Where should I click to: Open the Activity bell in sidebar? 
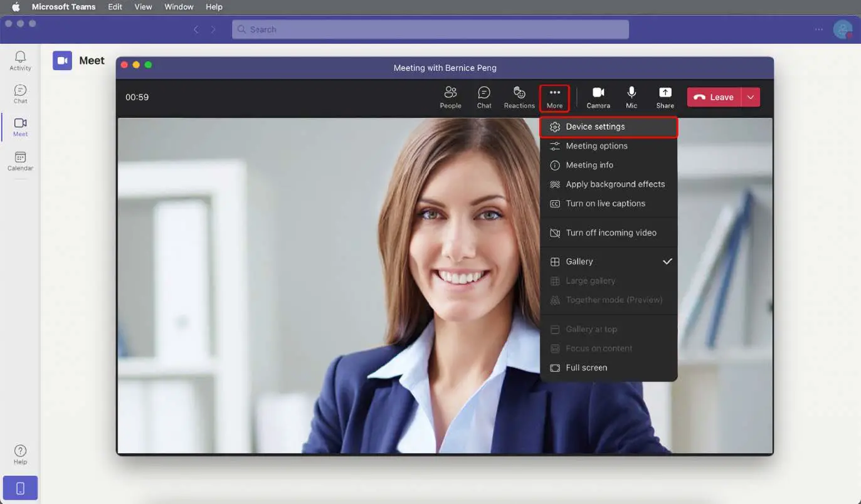(x=20, y=61)
